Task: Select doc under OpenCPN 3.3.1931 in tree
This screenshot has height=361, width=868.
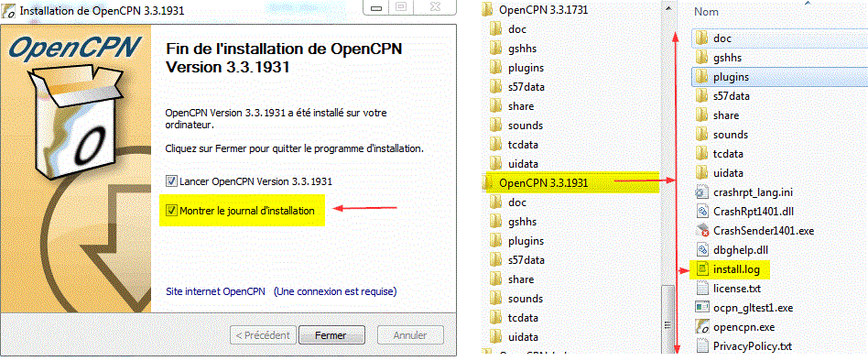Action: (x=517, y=202)
